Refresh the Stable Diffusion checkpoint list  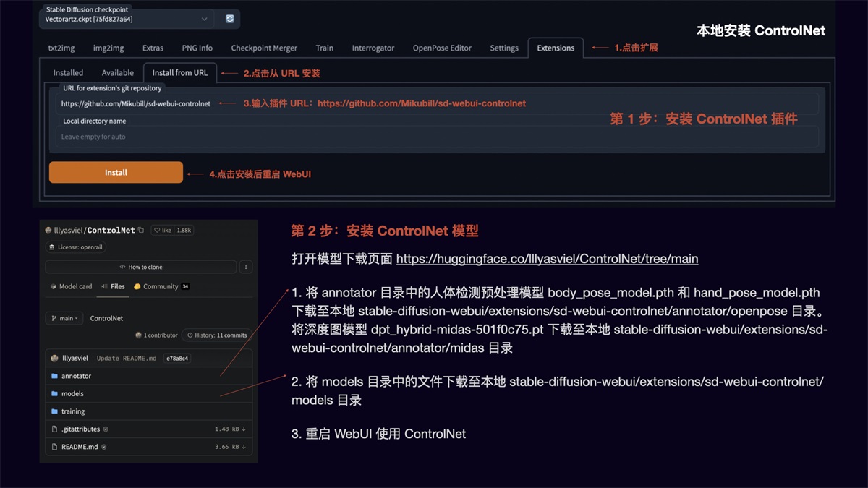tap(229, 19)
